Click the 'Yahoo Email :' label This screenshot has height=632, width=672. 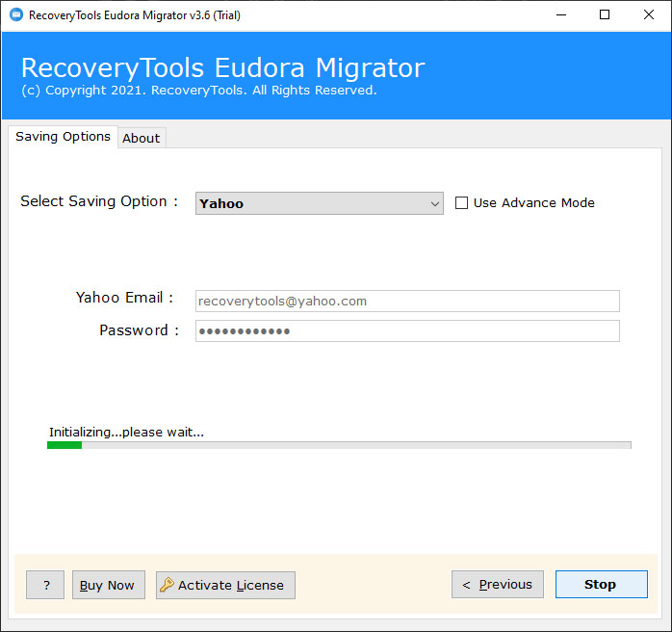pyautogui.click(x=124, y=298)
